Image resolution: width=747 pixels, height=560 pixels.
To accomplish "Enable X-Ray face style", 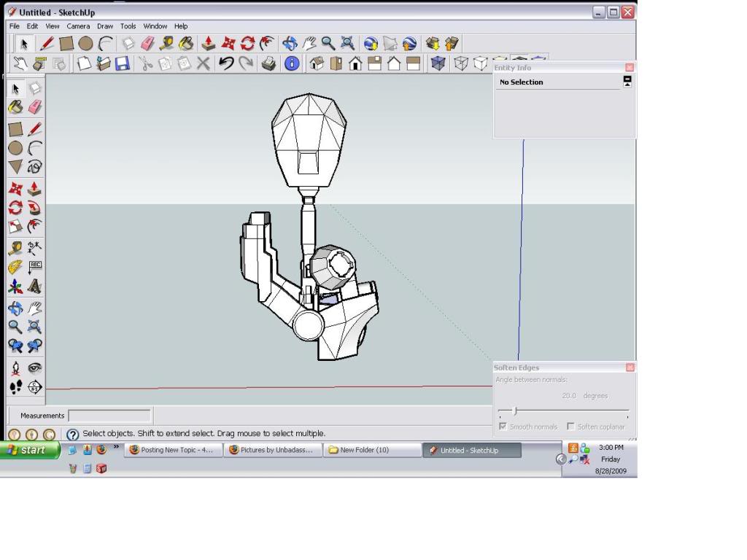I will tap(438, 63).
